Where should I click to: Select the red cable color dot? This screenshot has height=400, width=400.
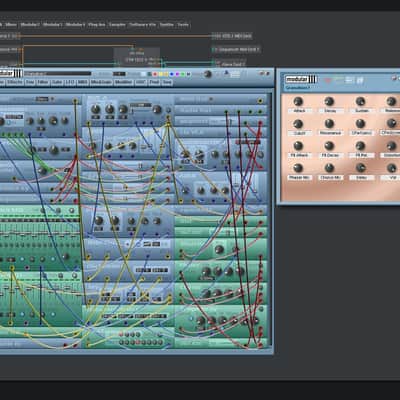[x=155, y=74]
